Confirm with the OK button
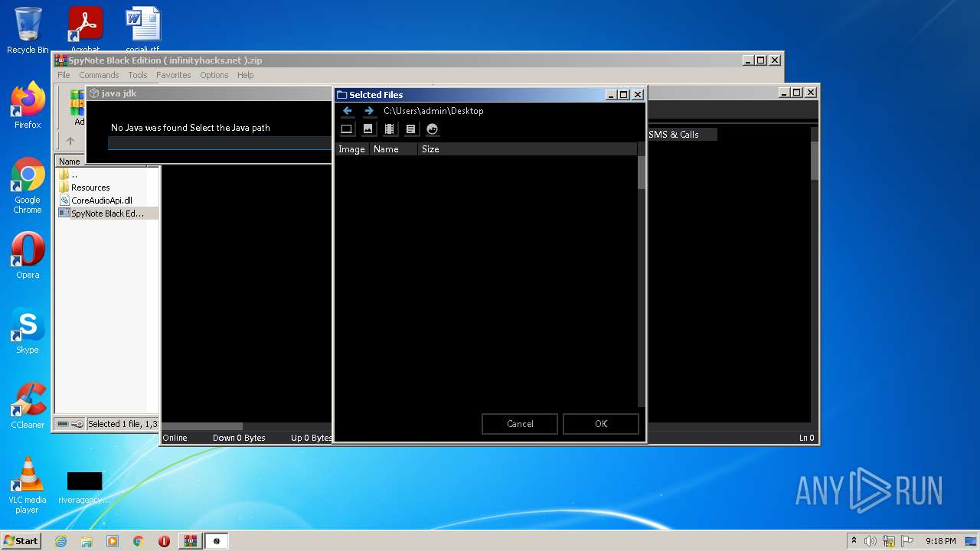 [x=601, y=424]
